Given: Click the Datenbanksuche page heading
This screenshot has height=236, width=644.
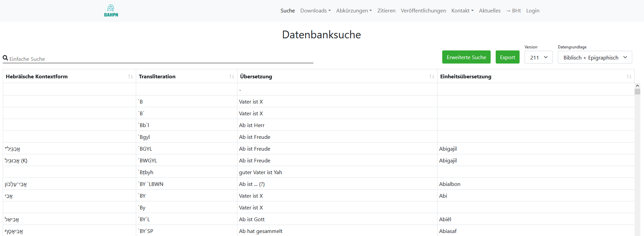Looking at the screenshot, I should tap(321, 35).
